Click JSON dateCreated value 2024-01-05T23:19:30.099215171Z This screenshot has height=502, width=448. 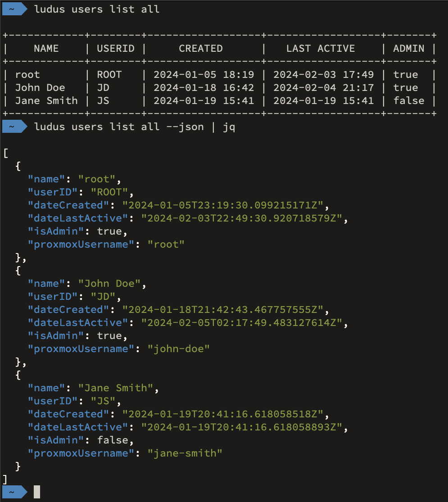point(223,205)
